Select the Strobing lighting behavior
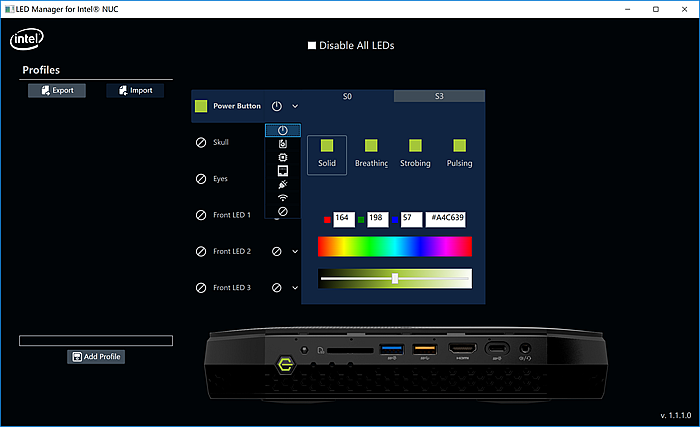 (415, 155)
